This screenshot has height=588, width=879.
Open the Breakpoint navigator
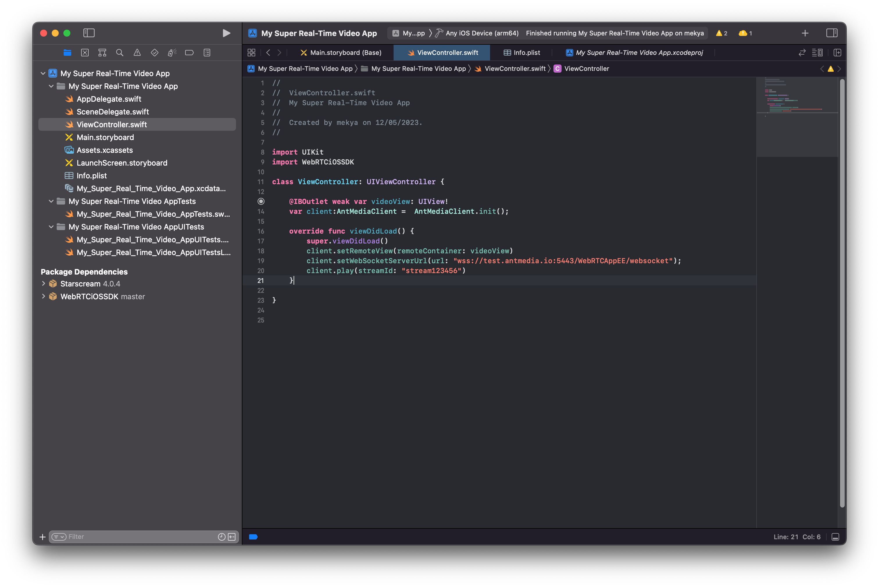pyautogui.click(x=190, y=53)
